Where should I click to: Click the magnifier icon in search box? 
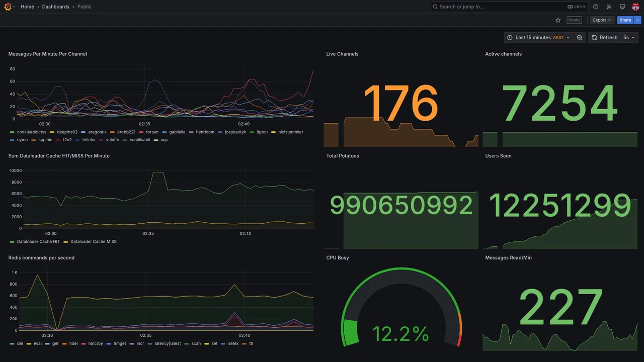tap(435, 7)
